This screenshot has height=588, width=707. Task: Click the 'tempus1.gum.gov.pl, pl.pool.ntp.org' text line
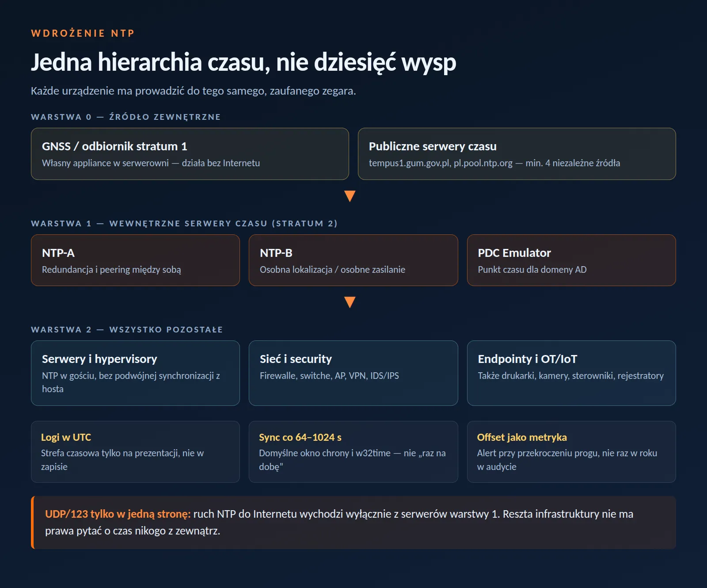coord(494,163)
